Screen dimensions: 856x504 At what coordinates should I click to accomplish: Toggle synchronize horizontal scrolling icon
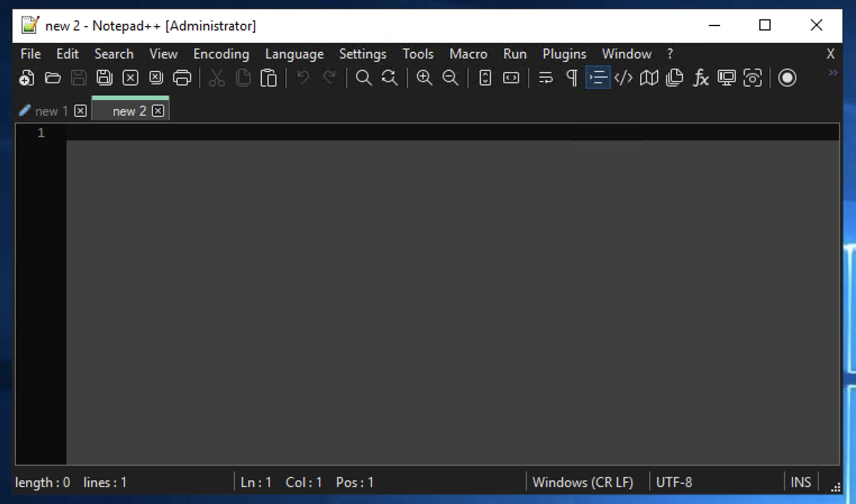pyautogui.click(x=511, y=77)
